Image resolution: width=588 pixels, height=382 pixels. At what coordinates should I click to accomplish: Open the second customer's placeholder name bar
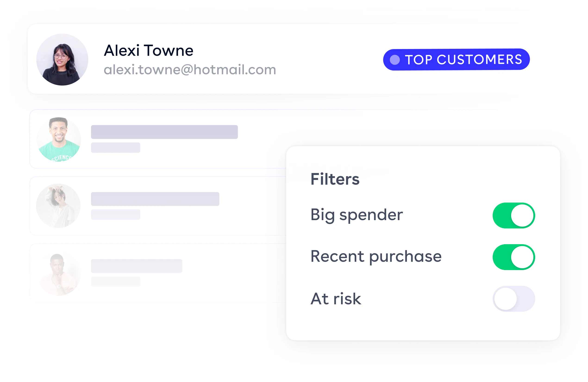click(164, 132)
